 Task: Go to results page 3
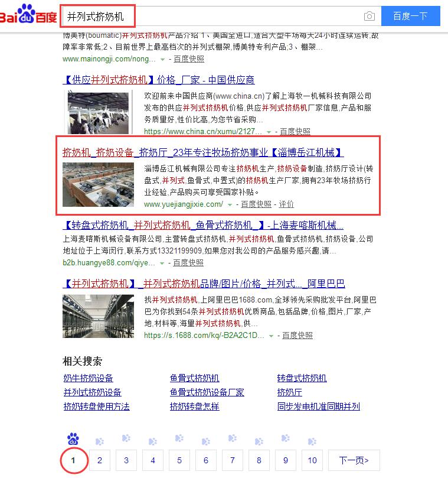(126, 460)
